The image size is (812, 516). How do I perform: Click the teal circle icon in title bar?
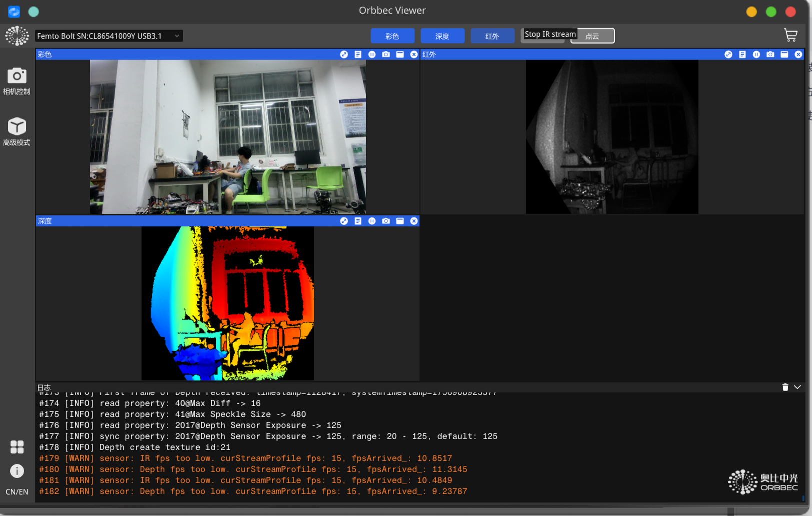pos(34,11)
